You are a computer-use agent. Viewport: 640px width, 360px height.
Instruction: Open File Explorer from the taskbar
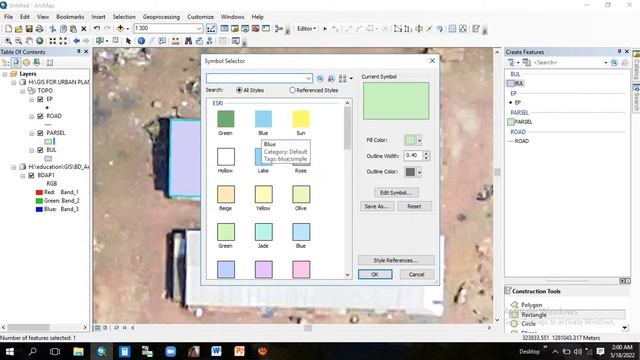coord(78,351)
